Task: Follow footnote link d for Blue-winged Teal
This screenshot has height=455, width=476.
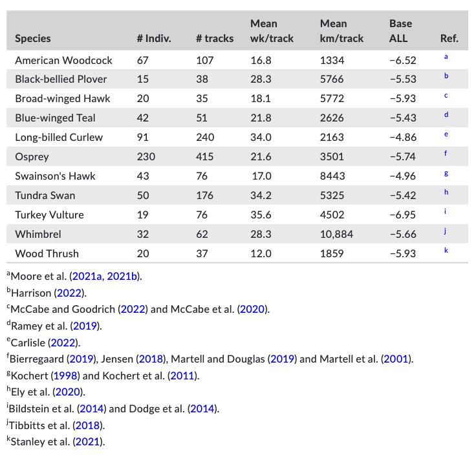Action: [446, 114]
